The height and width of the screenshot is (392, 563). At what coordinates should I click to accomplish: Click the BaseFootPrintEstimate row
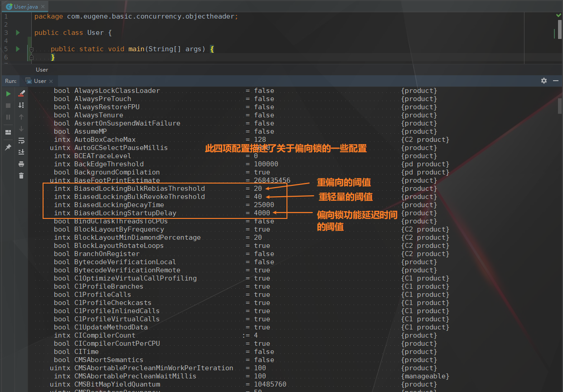pos(243,180)
